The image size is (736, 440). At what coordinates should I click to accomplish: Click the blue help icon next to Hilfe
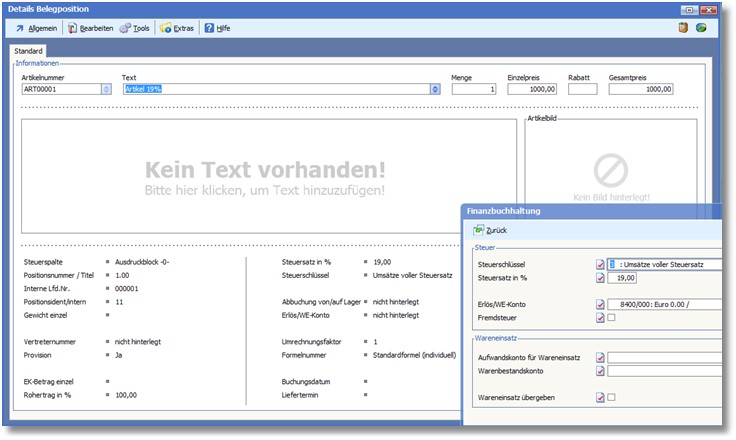pyautogui.click(x=209, y=29)
